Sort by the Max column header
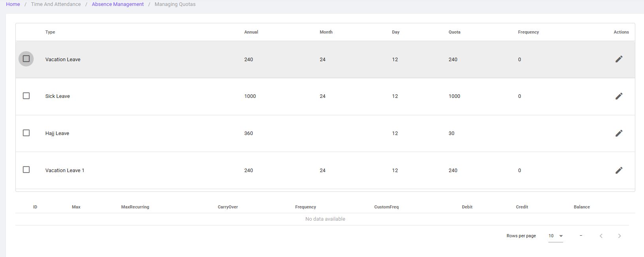The image size is (644, 257). click(76, 207)
